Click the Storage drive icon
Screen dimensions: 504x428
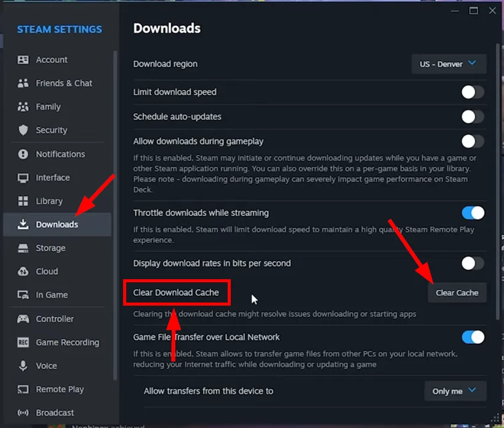pyautogui.click(x=23, y=248)
